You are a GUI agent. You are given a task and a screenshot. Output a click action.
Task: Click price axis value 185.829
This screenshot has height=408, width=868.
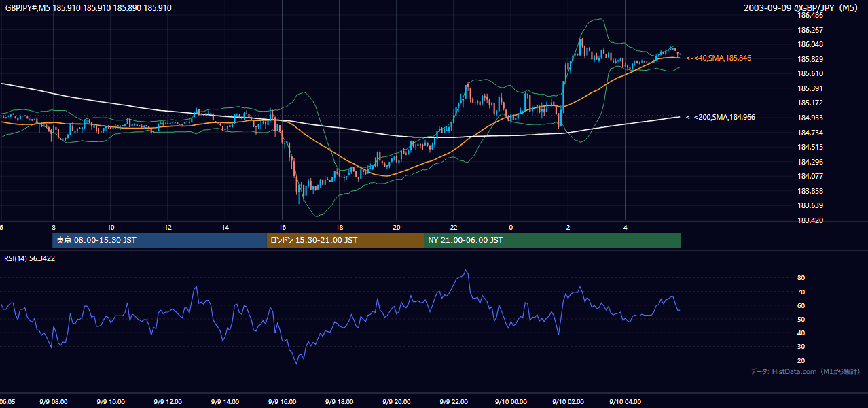pyautogui.click(x=810, y=59)
